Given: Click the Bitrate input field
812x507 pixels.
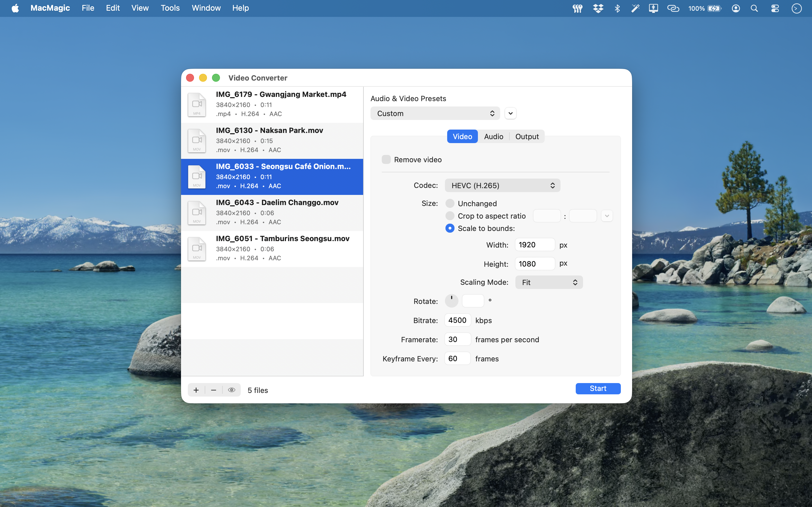Looking at the screenshot, I should pos(457,320).
